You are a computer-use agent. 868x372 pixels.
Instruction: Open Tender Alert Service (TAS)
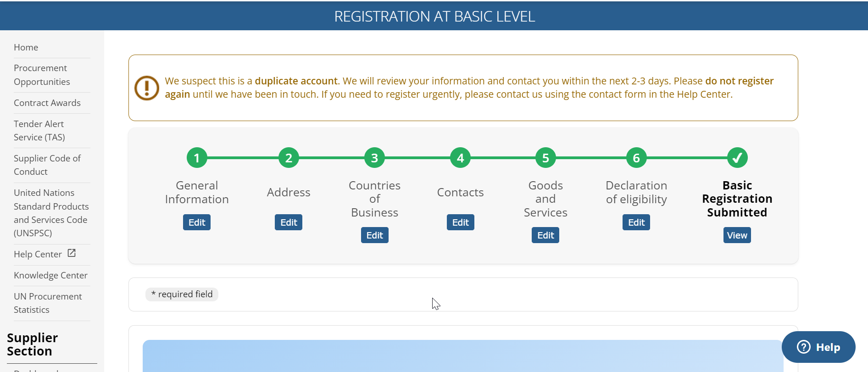tap(39, 130)
